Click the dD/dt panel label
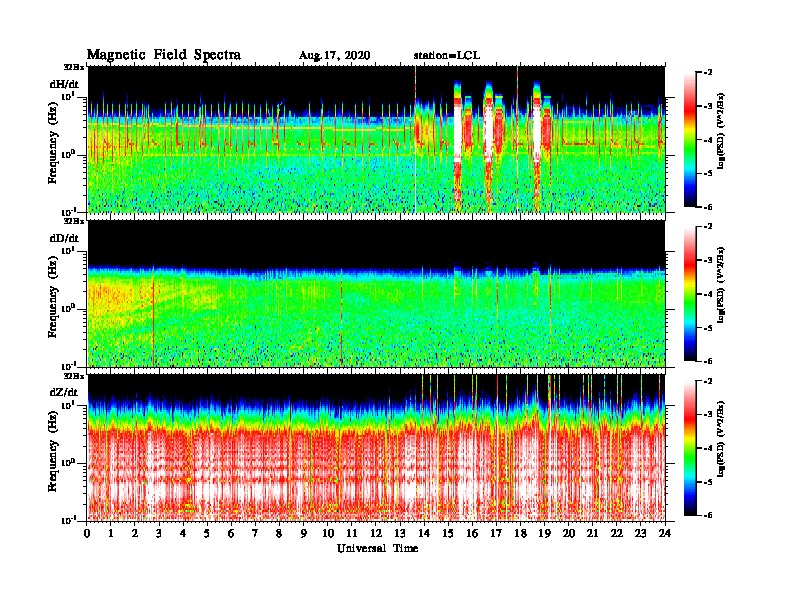Image resolution: width=792 pixels, height=612 pixels. (64, 238)
